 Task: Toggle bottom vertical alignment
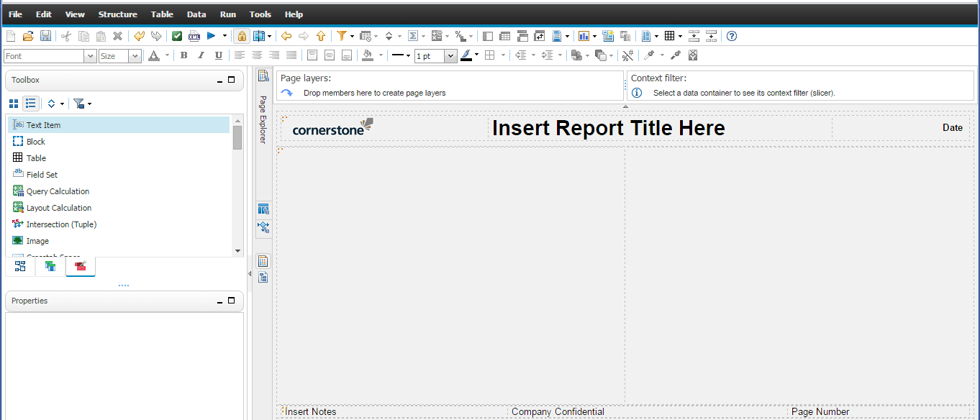pyautogui.click(x=347, y=55)
